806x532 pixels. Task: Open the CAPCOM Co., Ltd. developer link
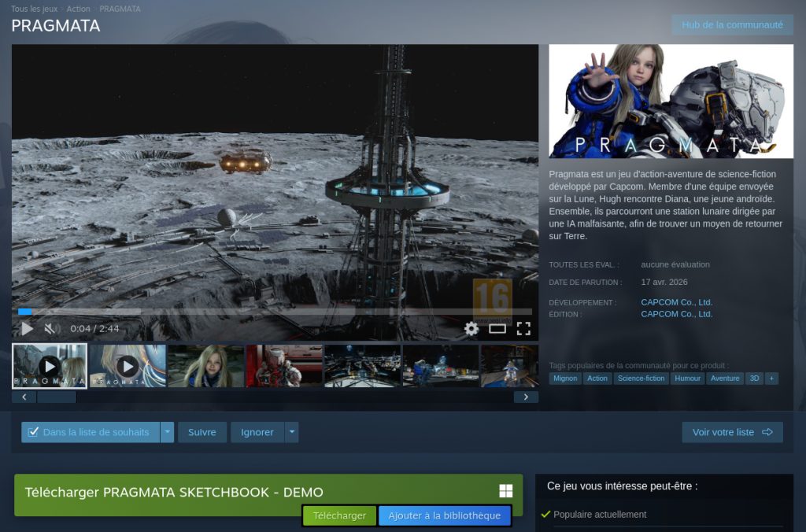coord(678,301)
